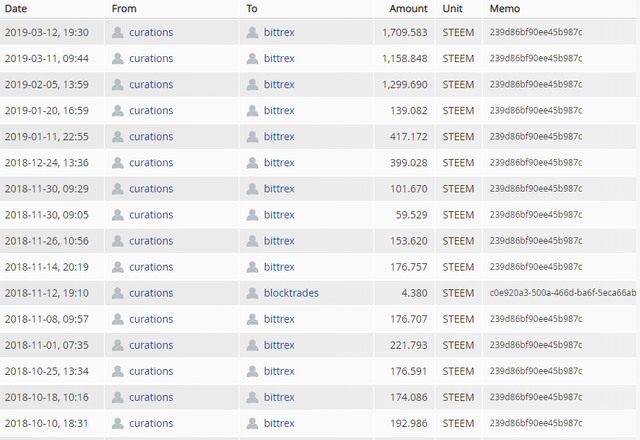Click the bittrex avatar icon in the 2018-10-25 row
The height and width of the screenshot is (440, 640).
(x=252, y=371)
